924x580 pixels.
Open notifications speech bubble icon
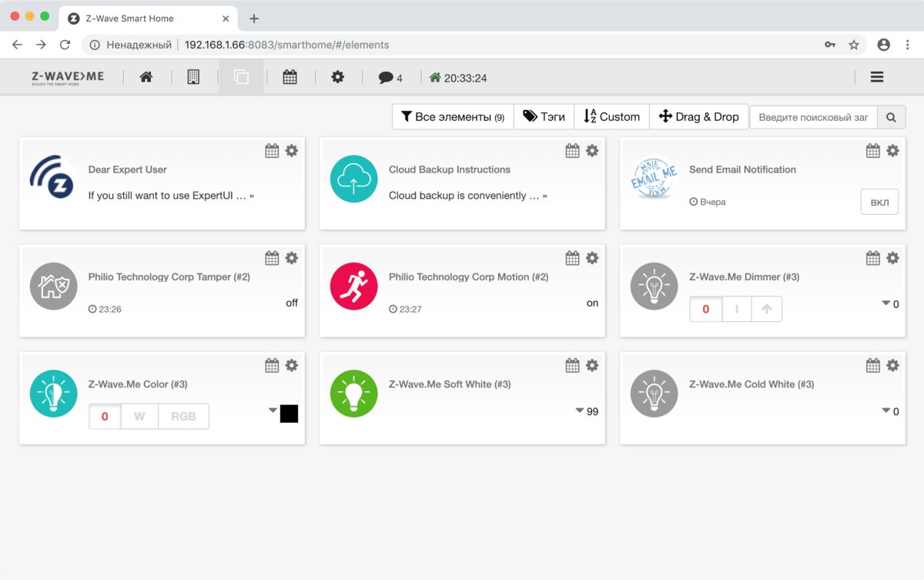pyautogui.click(x=387, y=78)
